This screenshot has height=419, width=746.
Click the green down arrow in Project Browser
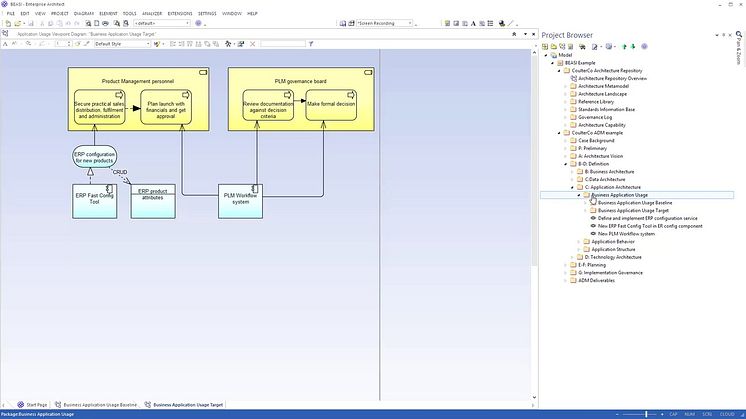point(633,47)
